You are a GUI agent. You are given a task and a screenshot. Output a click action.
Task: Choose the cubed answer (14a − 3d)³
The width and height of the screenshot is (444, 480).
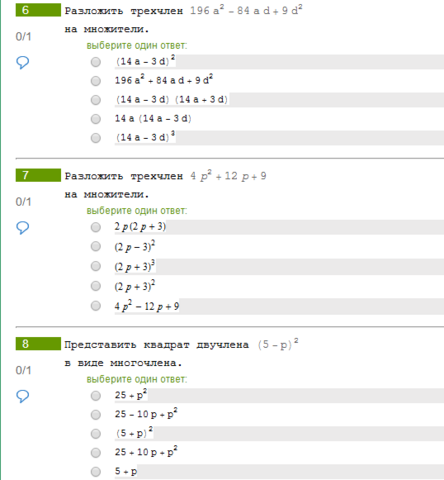(96, 138)
